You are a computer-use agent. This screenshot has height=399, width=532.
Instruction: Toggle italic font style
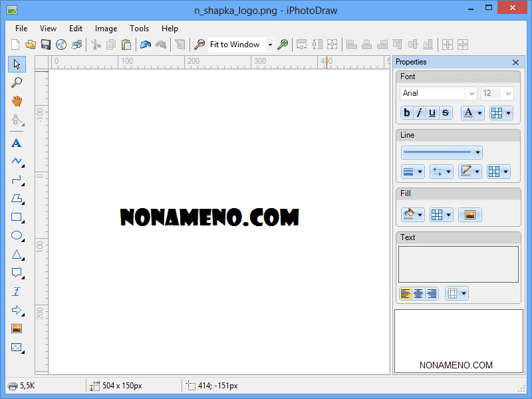point(420,113)
